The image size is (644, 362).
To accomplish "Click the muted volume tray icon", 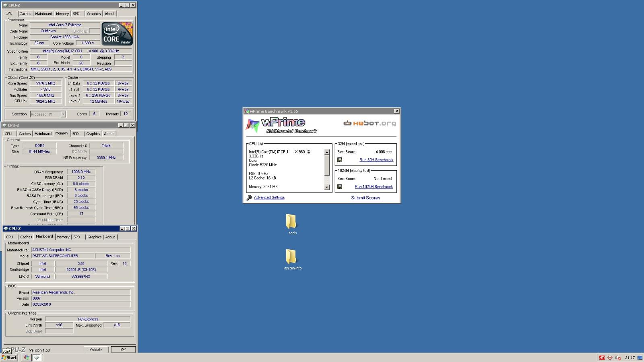I will [619, 358].
